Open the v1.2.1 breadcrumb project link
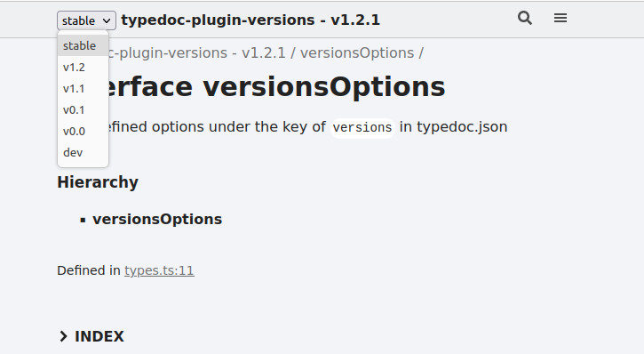 click(197, 53)
